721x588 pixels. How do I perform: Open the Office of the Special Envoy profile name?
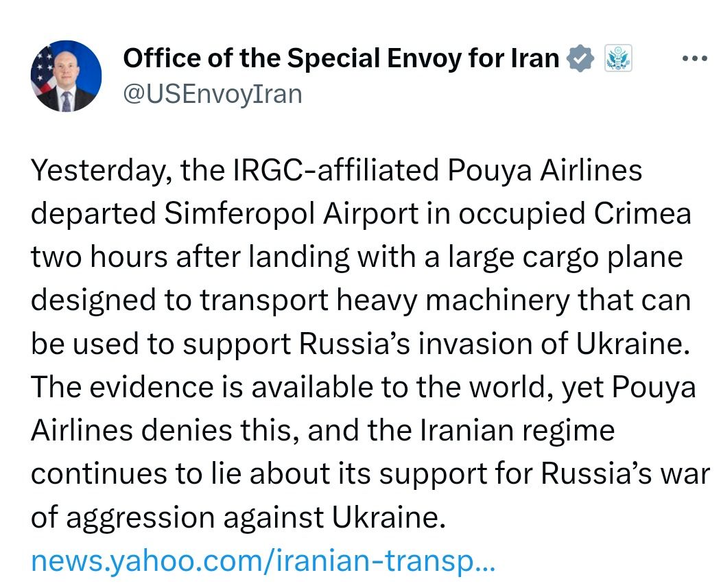pos(341,59)
